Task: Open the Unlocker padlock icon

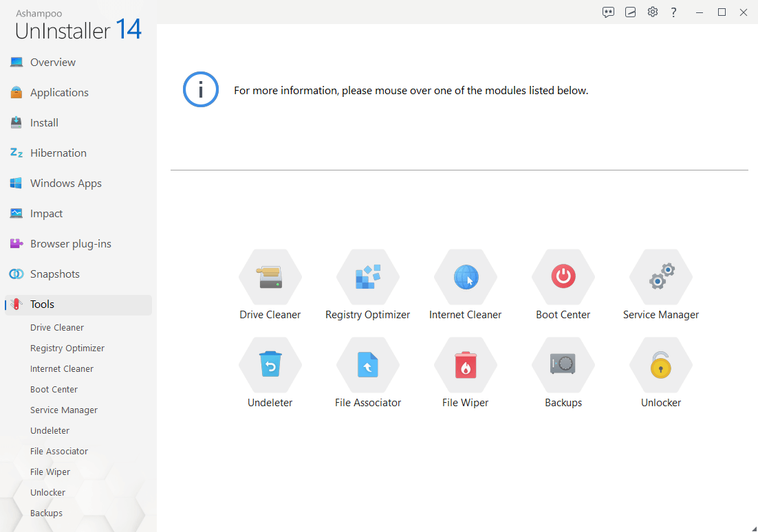Action: pyautogui.click(x=661, y=365)
